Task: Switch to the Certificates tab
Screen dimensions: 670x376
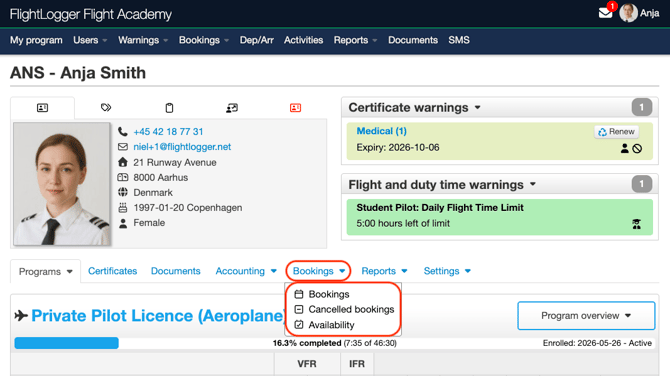Action: click(112, 271)
